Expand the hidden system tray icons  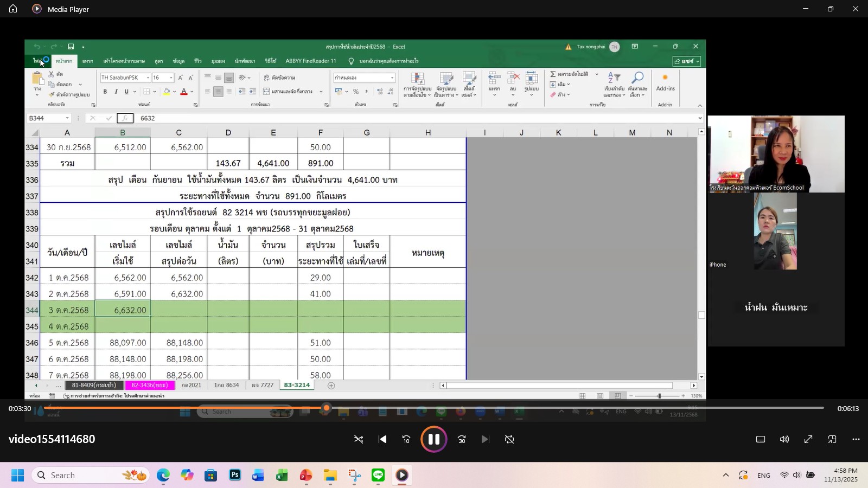click(x=725, y=476)
